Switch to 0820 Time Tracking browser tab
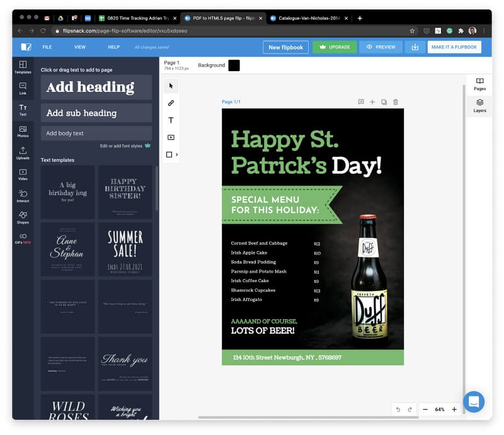 point(137,18)
